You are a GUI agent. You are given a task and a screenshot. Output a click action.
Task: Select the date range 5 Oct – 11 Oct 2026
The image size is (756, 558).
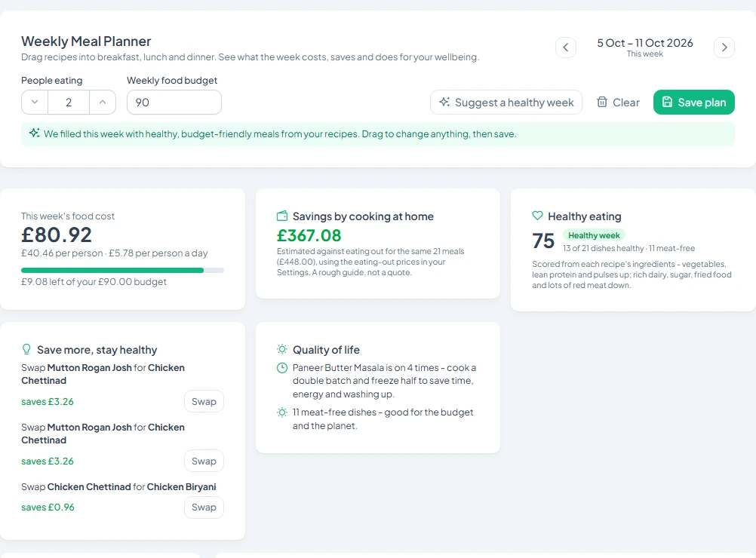645,43
